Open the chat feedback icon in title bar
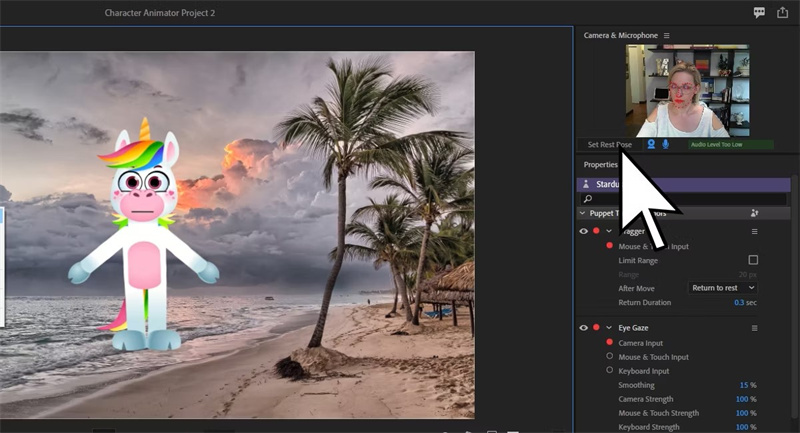 760,12
